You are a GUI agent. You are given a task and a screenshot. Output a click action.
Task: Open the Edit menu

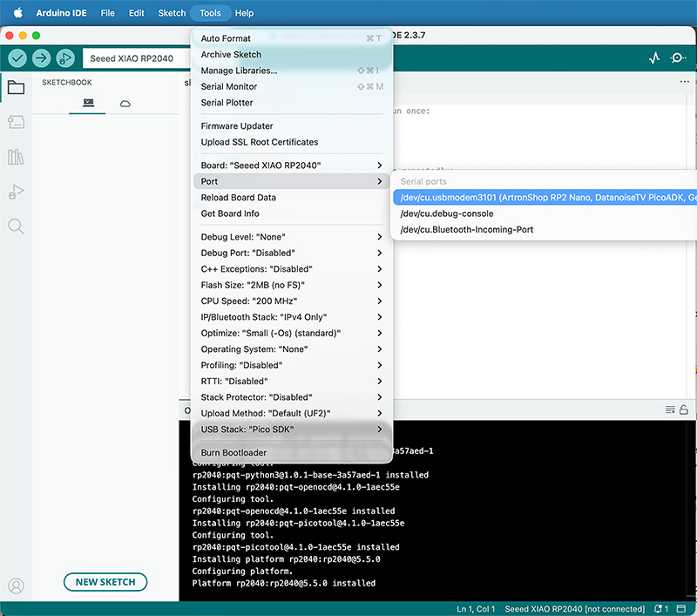point(137,13)
